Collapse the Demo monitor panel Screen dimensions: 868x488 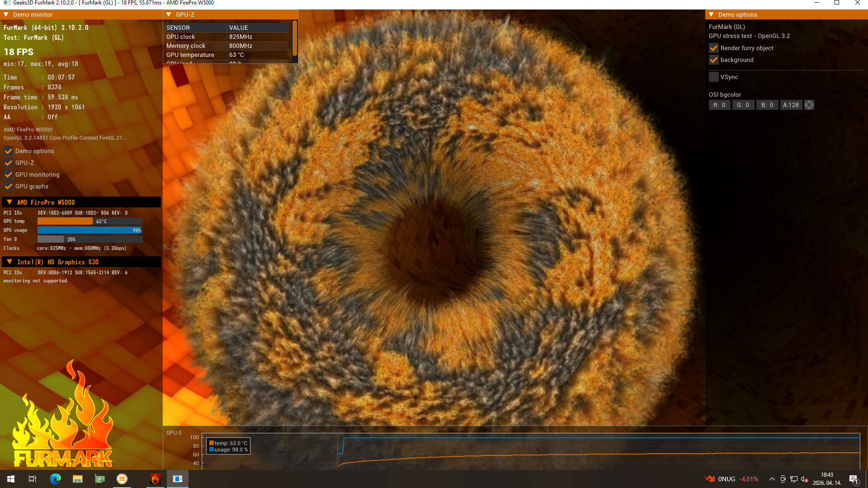click(6, 14)
